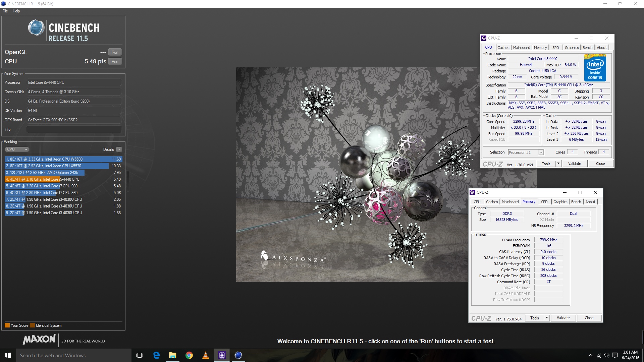
Task: Run the OpenGL benchmark test
Action: coord(115,52)
